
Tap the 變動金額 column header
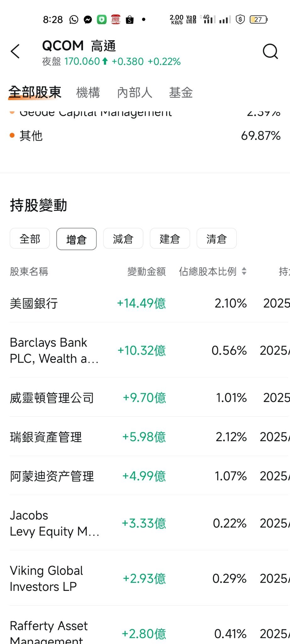146,272
